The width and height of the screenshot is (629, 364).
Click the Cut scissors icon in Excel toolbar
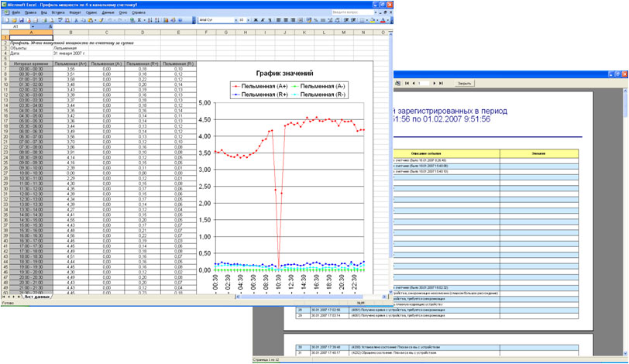76,20
